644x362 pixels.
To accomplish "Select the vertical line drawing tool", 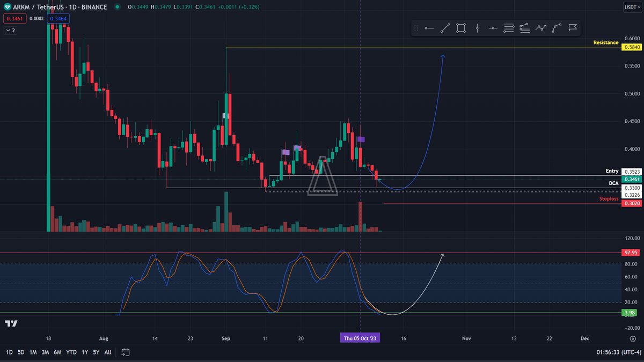I will (477, 28).
